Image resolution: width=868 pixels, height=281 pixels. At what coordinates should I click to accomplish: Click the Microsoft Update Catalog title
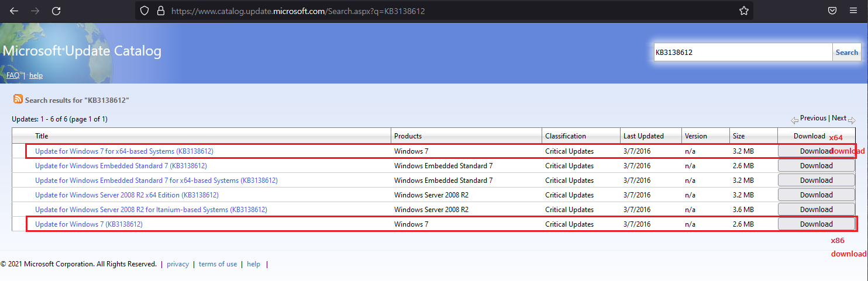82,51
